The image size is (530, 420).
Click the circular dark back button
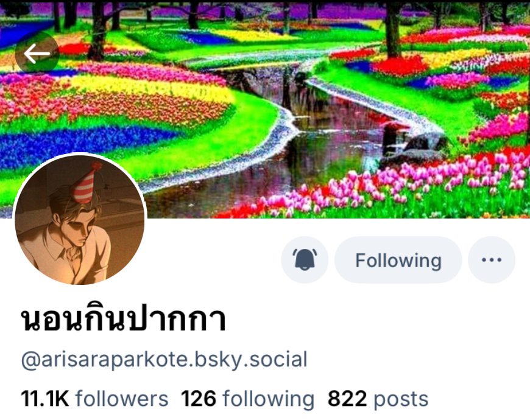click(x=37, y=54)
